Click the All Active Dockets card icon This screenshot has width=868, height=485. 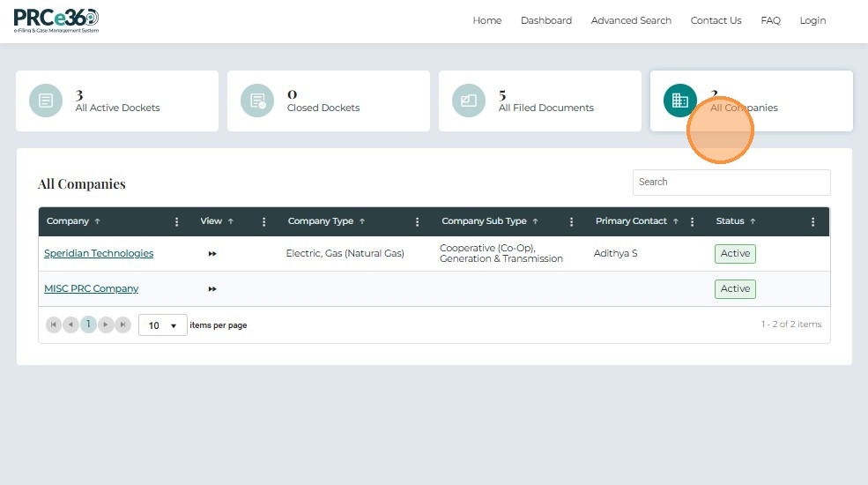46,101
